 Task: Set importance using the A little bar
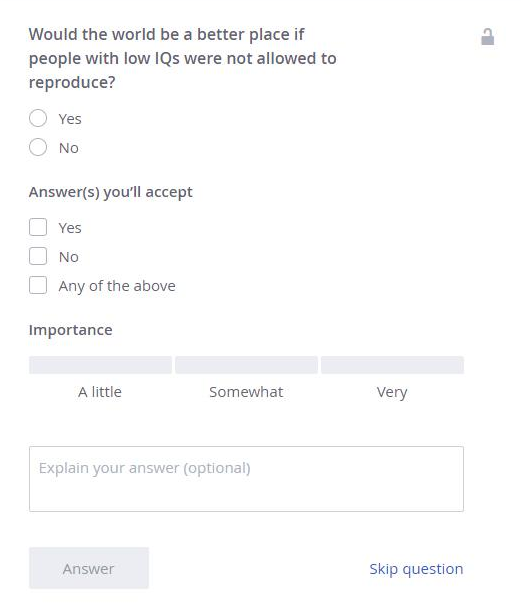pos(100,365)
